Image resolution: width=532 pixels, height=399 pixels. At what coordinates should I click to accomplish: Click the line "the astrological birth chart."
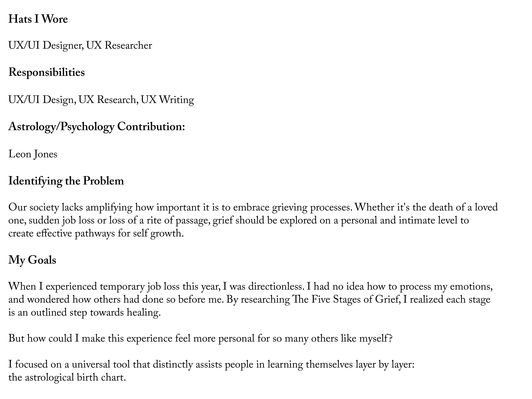pos(67,378)
